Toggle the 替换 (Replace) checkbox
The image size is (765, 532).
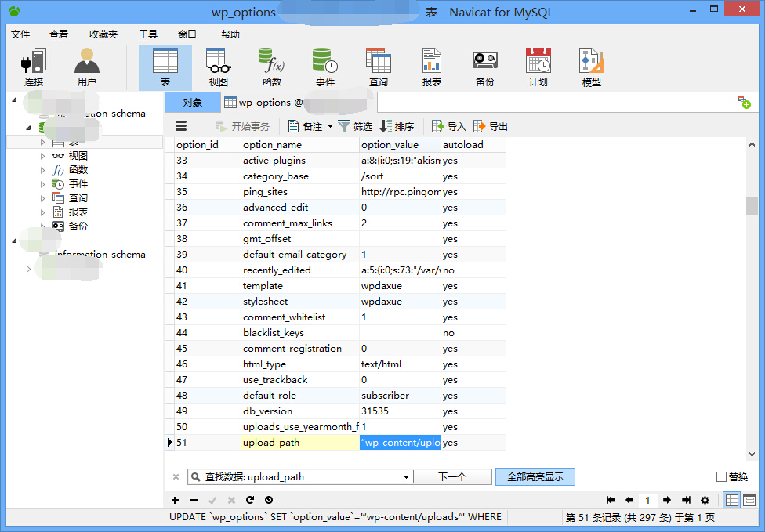coord(721,476)
